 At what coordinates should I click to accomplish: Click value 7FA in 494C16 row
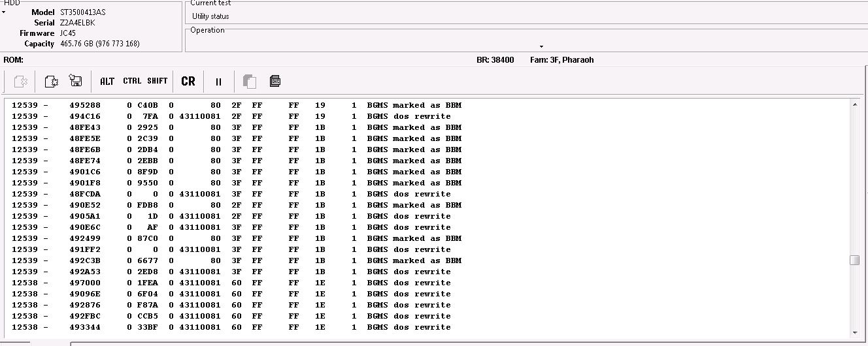point(150,116)
